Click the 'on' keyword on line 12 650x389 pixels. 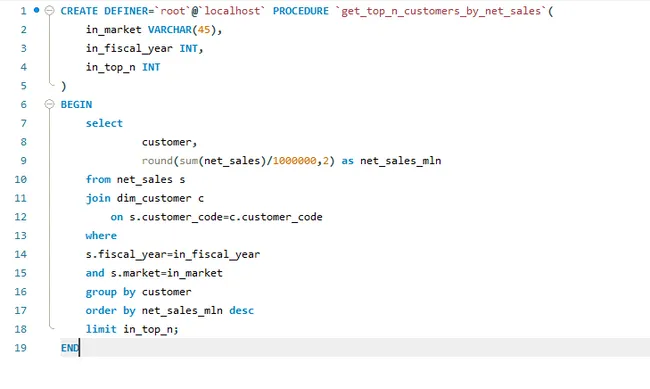(117, 217)
